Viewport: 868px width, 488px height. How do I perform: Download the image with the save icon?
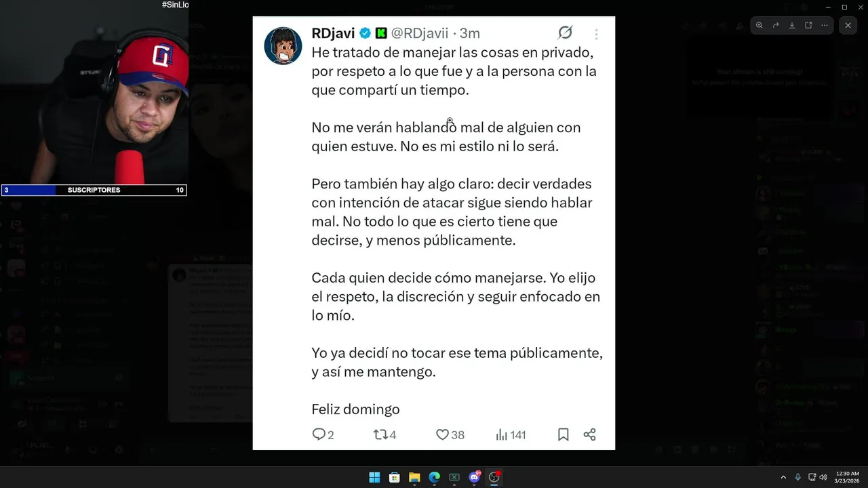click(792, 25)
